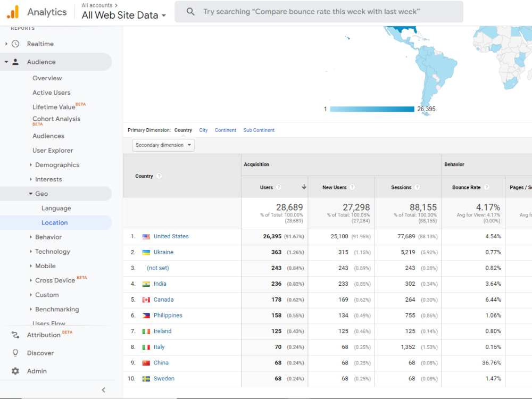Expand the Demographics submenu

click(30, 165)
